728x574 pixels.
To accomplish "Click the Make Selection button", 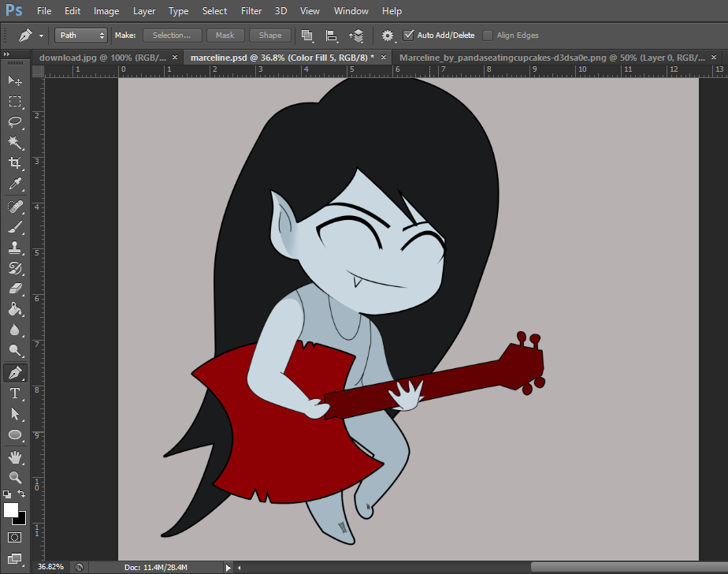I will coord(172,35).
